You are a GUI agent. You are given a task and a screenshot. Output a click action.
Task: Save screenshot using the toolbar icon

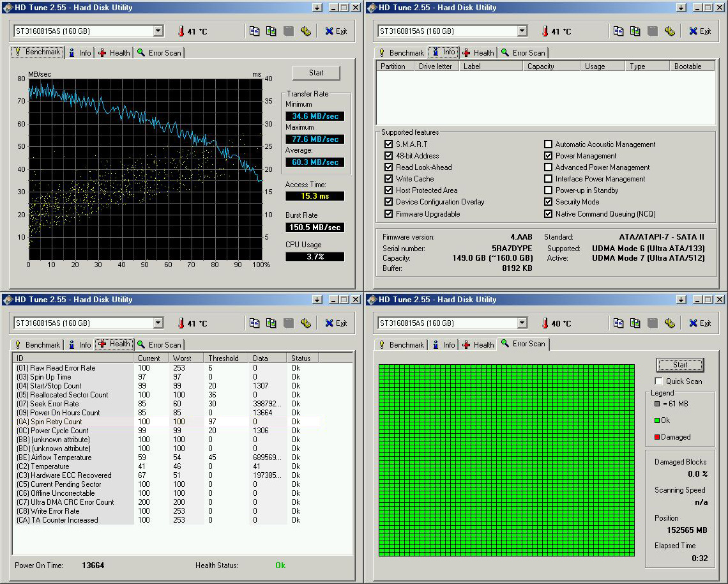(x=289, y=31)
